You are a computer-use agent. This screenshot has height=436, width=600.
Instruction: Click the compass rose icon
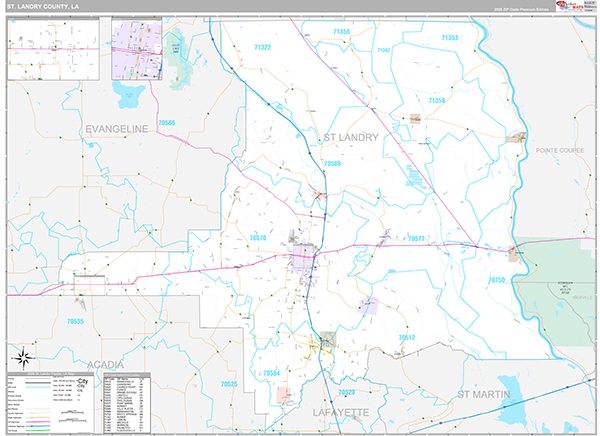(20, 356)
